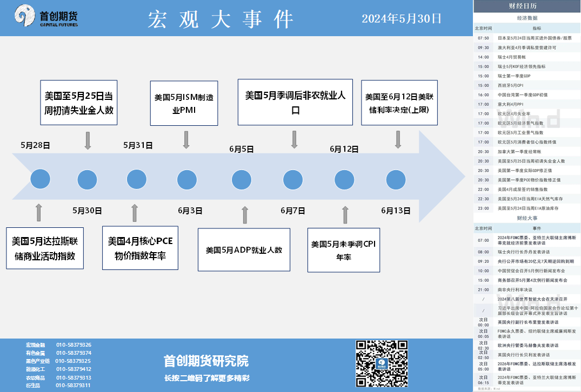The width and height of the screenshot is (581, 392).
Task: Click 宏观金融 phone number 010-58379326
Action: click(x=74, y=344)
